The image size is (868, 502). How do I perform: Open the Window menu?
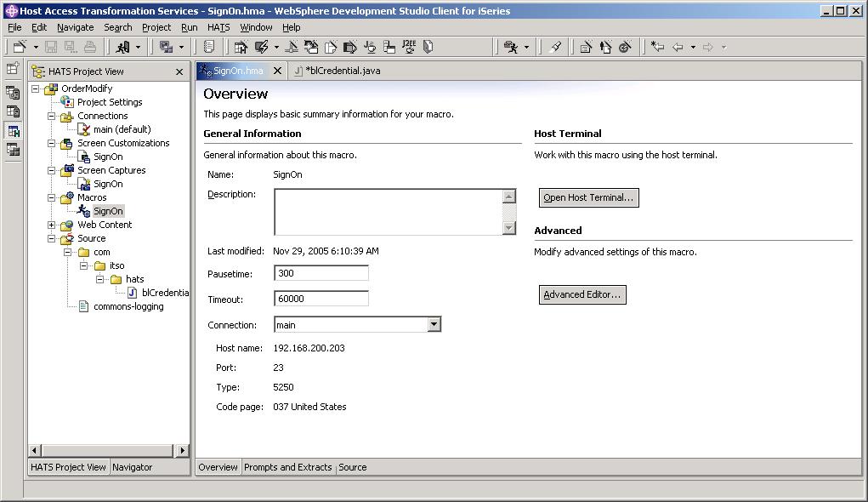coord(256,27)
